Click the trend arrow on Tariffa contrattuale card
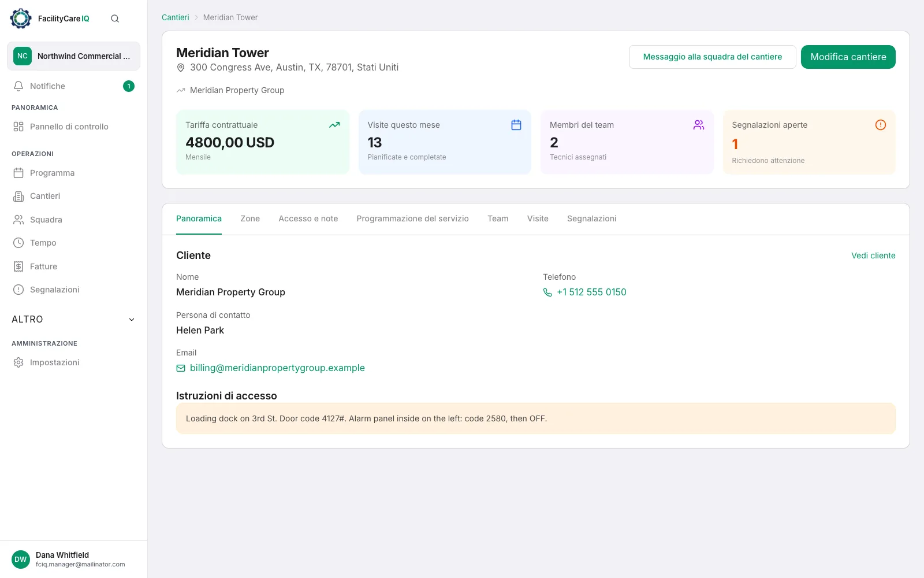This screenshot has height=578, width=924. [334, 125]
